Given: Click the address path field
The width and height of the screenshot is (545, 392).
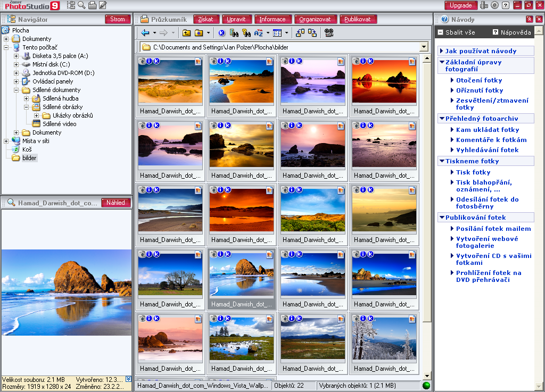Looking at the screenshot, I should click(279, 47).
